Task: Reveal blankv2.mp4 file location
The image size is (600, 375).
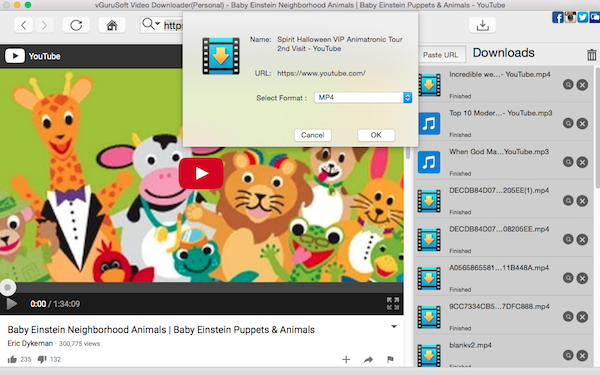Action: click(568, 355)
